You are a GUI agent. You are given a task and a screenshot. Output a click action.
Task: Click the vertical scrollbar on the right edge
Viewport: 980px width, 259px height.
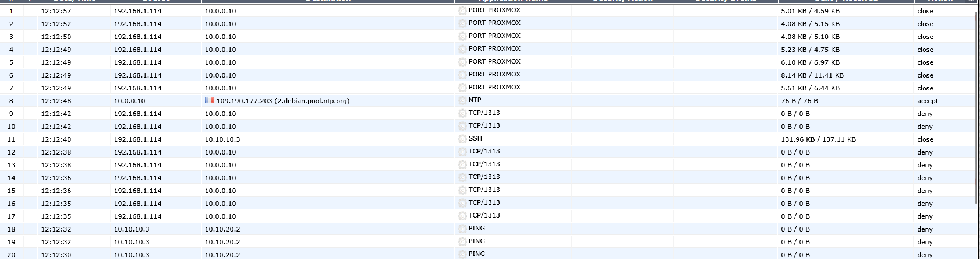click(x=977, y=117)
